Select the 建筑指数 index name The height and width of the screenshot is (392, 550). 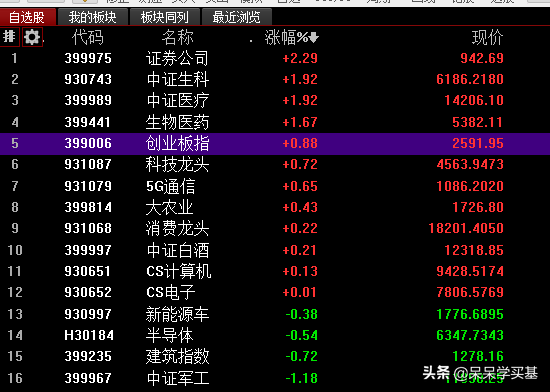(177, 357)
